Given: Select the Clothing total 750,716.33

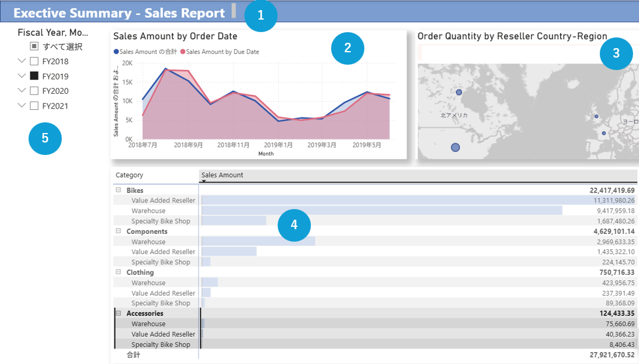Looking at the screenshot, I should pos(617,273).
